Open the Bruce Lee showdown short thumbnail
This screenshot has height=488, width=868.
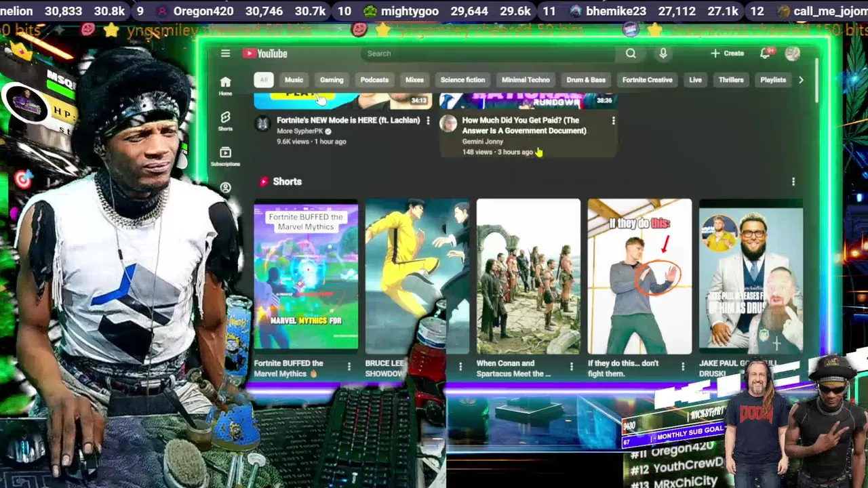(417, 278)
